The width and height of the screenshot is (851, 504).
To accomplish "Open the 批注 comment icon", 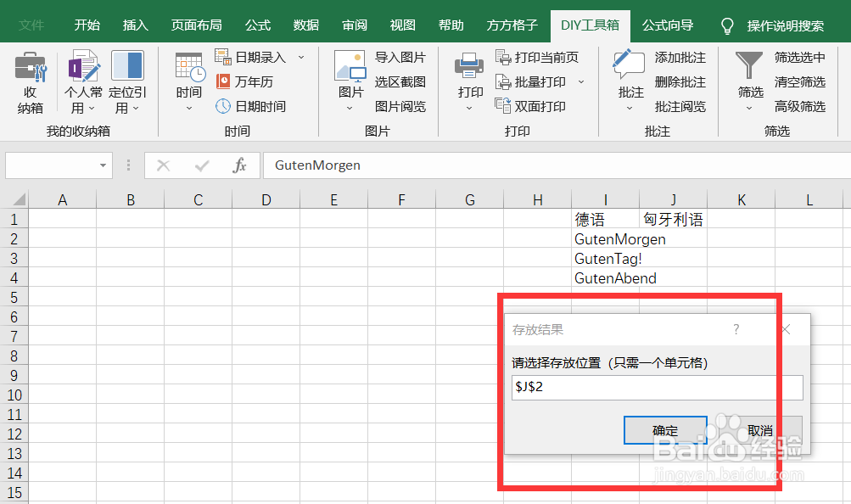I will click(x=629, y=65).
